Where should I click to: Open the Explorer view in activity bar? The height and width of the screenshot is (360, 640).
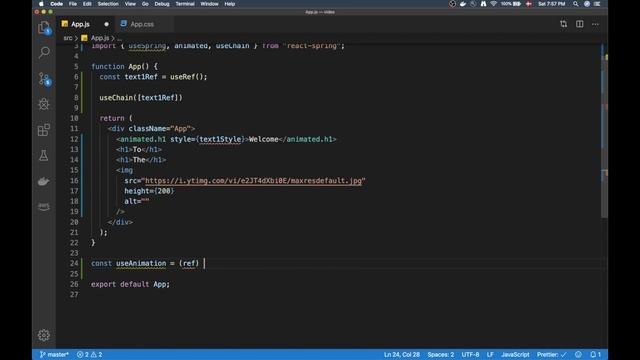[x=44, y=28]
